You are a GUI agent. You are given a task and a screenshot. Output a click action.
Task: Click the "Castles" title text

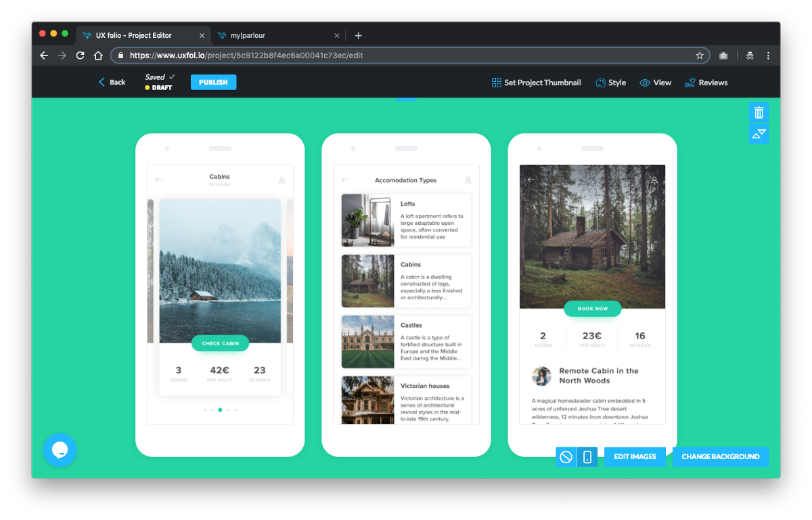coord(411,325)
